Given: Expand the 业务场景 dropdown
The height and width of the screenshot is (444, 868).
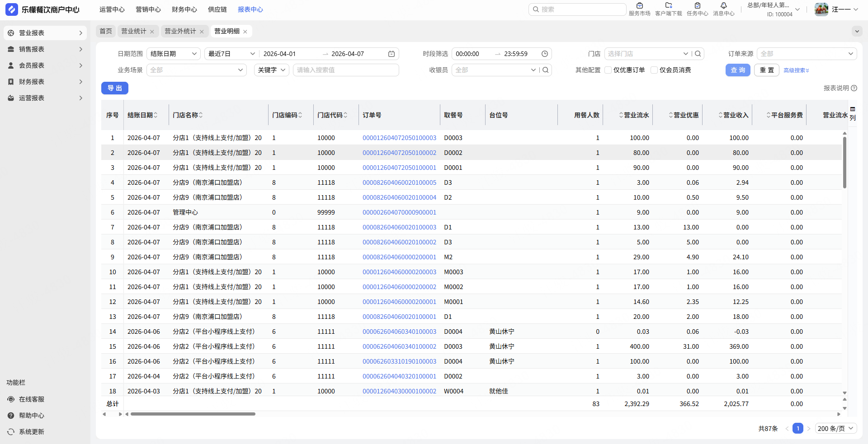Looking at the screenshot, I should pos(197,70).
